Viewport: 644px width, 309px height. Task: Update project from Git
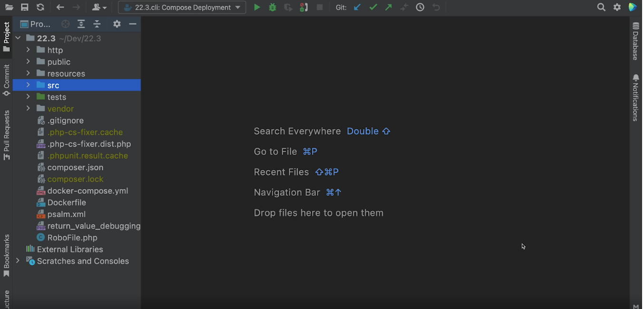[357, 7]
